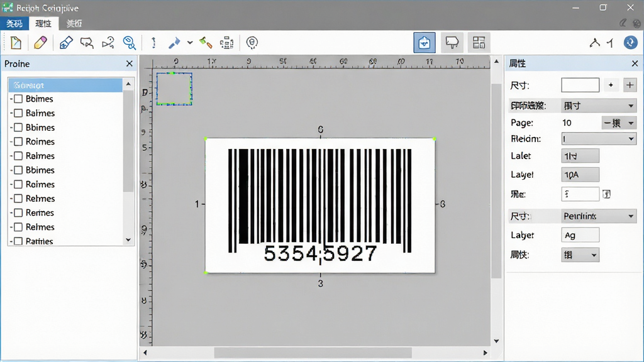Click horizontal scrollbar right arrow

coord(485,353)
